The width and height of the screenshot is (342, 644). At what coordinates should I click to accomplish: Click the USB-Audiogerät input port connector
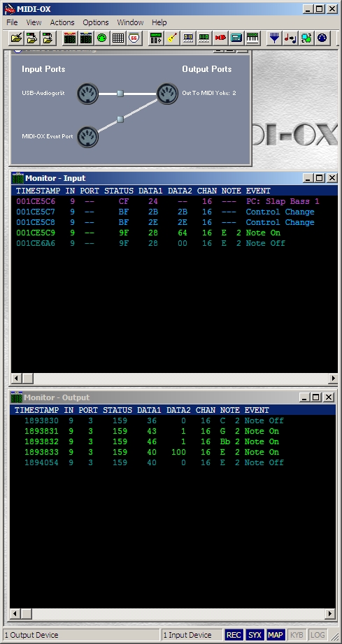point(87,94)
